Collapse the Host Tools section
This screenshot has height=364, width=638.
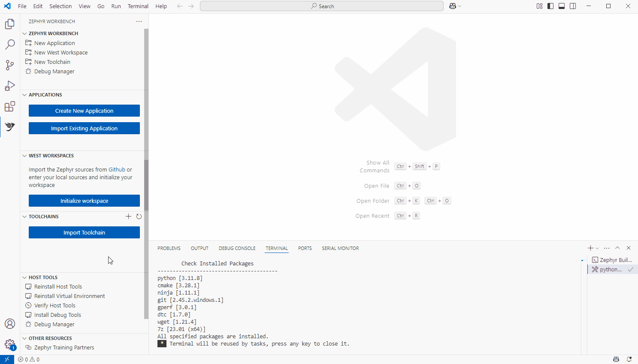pos(24,277)
